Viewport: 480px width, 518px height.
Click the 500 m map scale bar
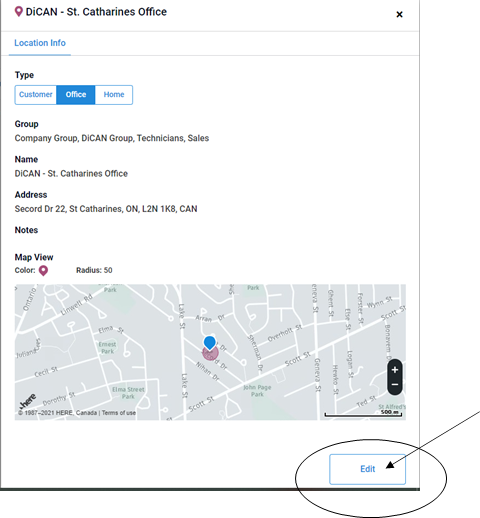pos(363,414)
